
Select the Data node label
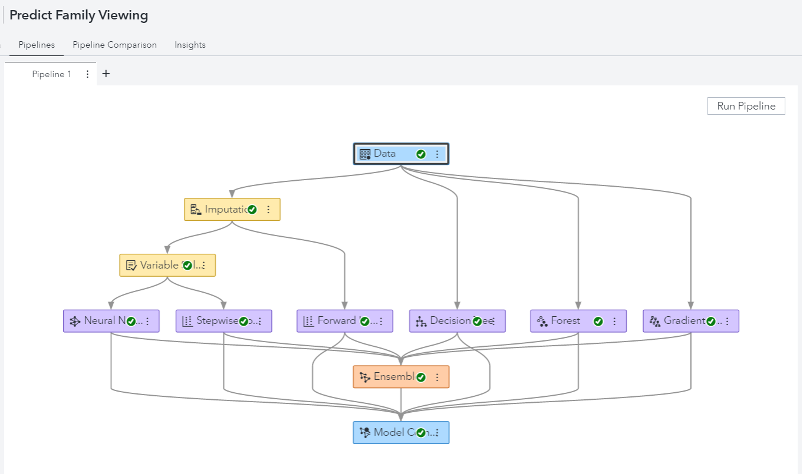coord(385,153)
